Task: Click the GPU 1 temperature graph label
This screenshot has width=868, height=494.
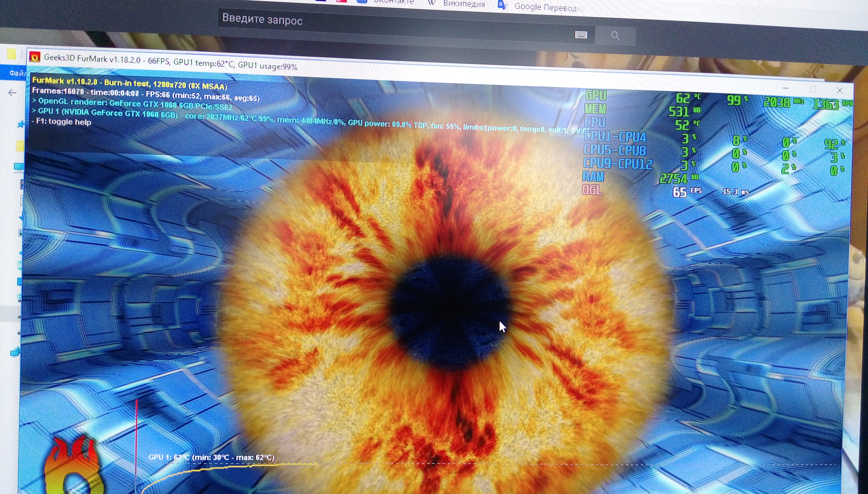Action: coord(211,457)
